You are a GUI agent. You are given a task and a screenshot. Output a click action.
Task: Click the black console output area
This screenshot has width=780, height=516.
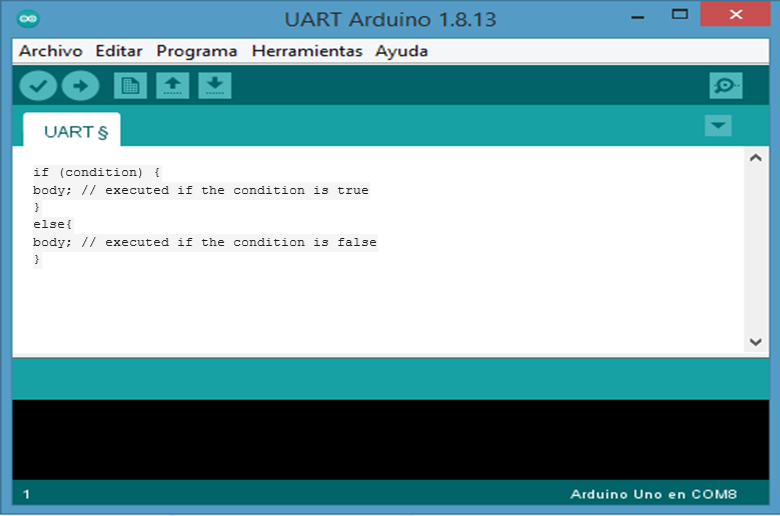pos(390,439)
